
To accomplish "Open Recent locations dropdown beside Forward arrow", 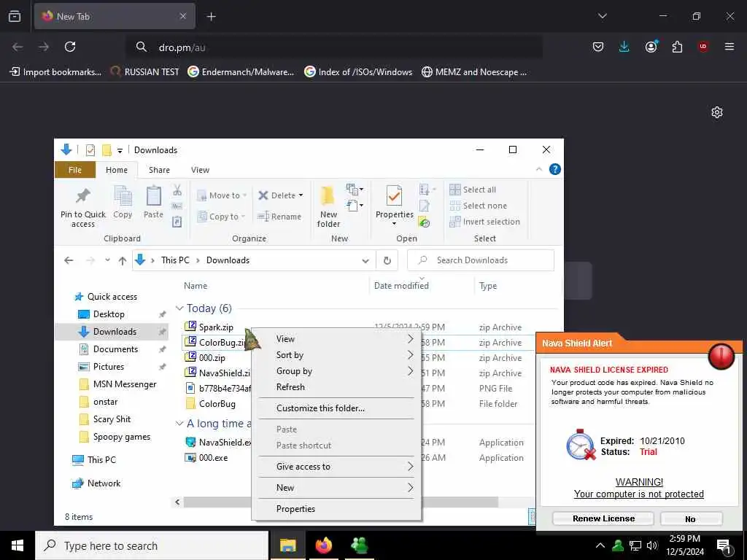I will (108, 260).
